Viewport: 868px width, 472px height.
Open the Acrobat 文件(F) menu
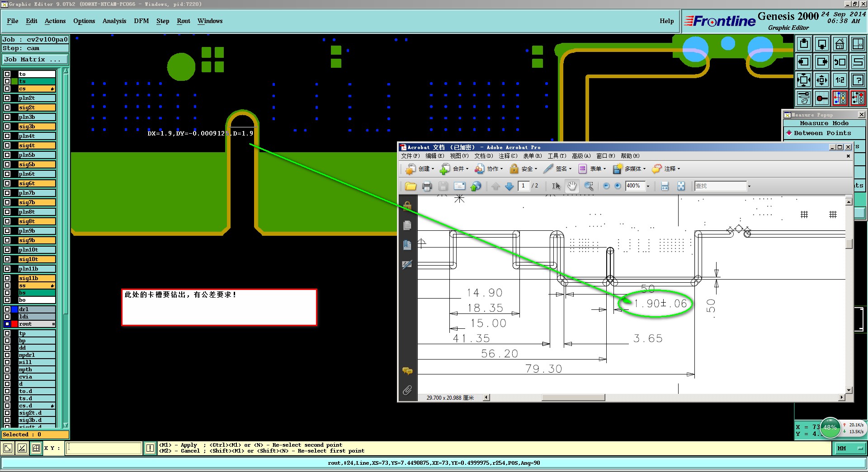[410, 156]
